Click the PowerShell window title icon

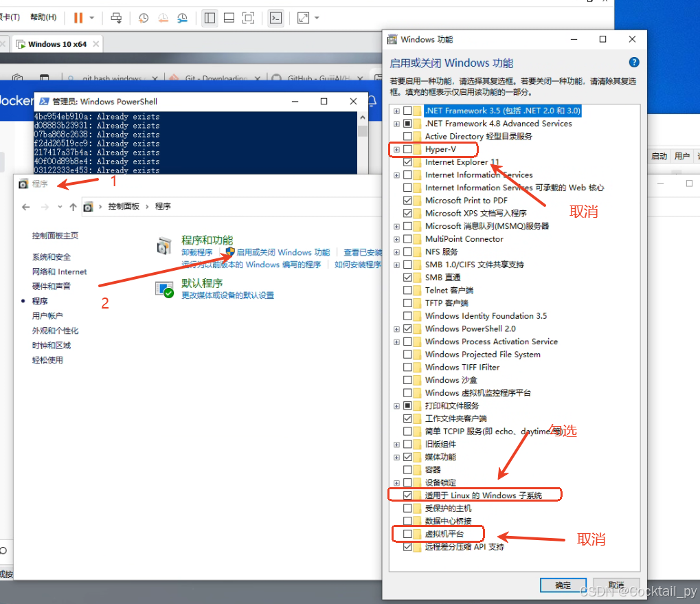(x=44, y=101)
